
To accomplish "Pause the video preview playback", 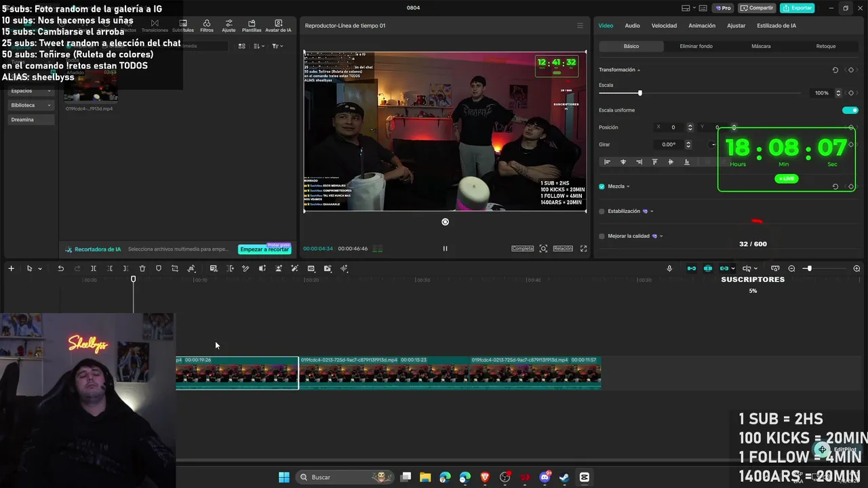I will tap(445, 249).
